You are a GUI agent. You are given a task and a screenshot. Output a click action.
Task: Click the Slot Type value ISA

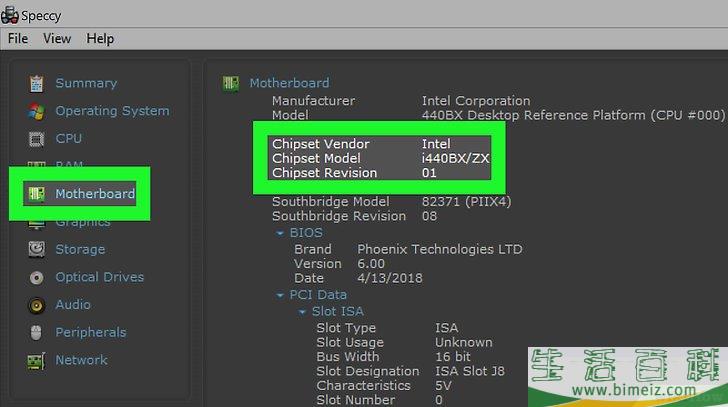point(446,328)
